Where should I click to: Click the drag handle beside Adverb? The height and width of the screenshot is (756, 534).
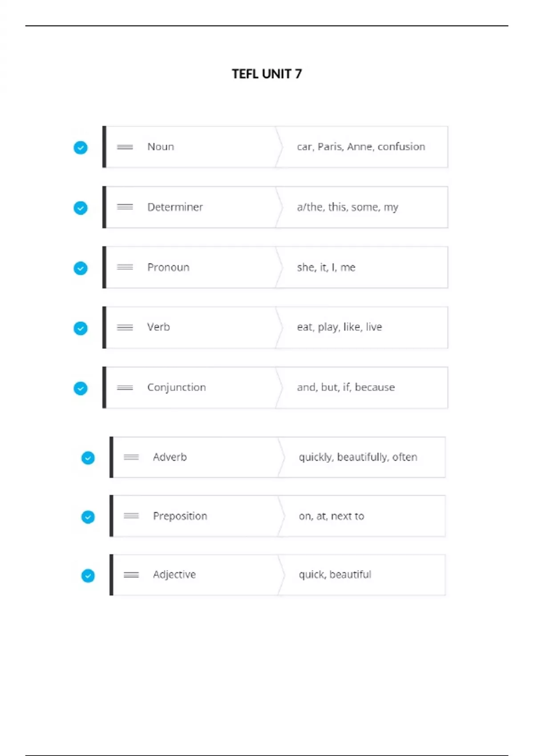point(131,457)
